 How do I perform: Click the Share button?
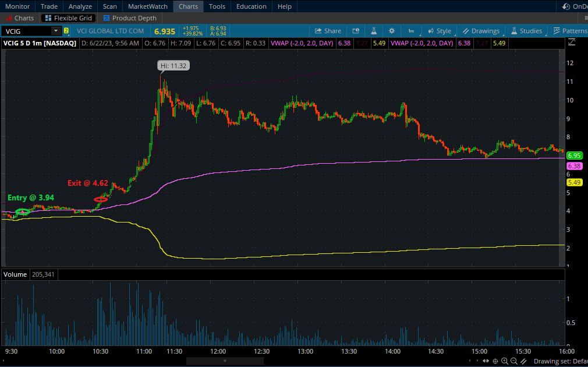pos(328,31)
